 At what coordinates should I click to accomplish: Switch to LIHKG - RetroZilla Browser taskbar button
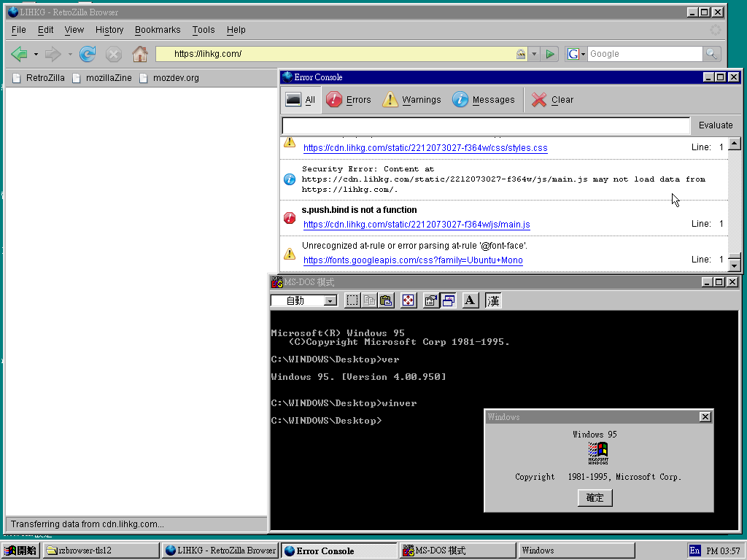220,551
